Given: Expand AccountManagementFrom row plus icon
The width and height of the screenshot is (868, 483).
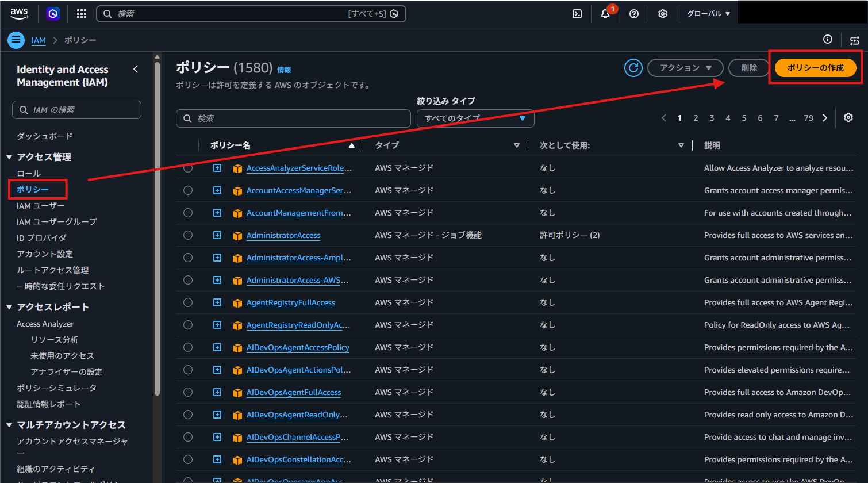Looking at the screenshot, I should (217, 213).
